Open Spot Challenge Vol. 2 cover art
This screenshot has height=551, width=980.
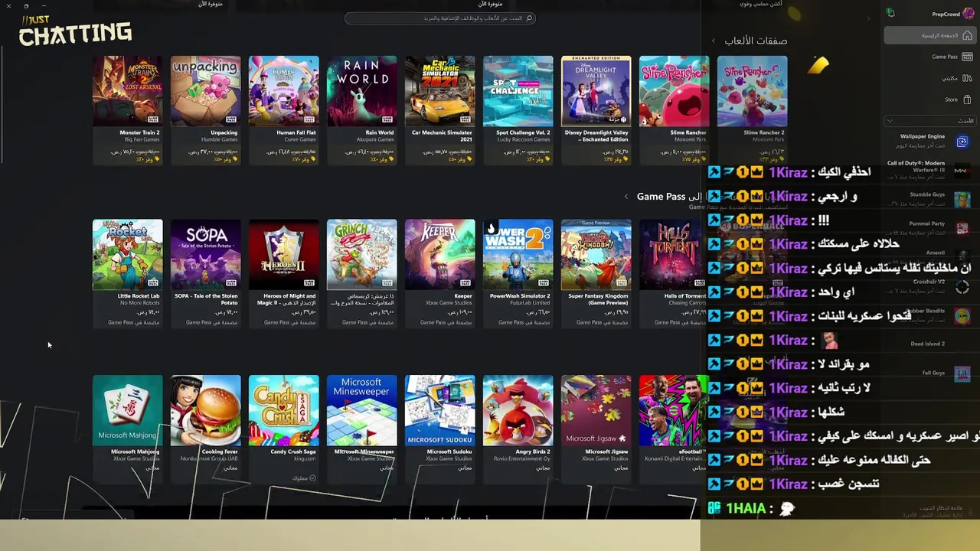[518, 91]
